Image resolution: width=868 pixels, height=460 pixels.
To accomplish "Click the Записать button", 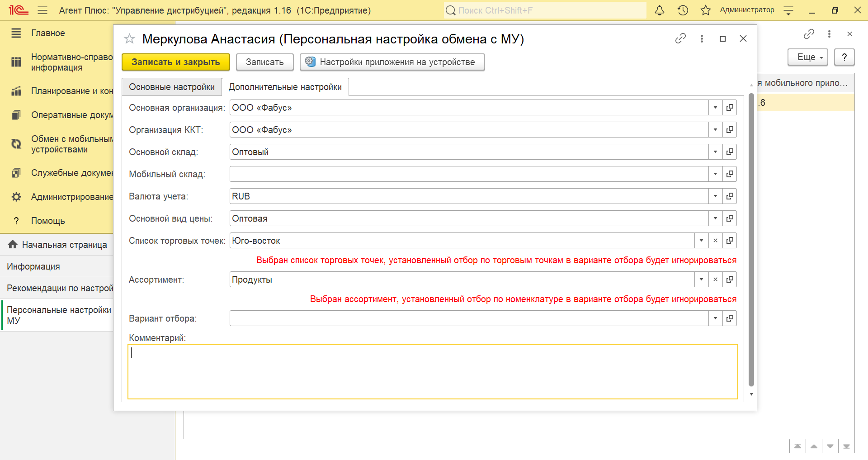I will 265,62.
